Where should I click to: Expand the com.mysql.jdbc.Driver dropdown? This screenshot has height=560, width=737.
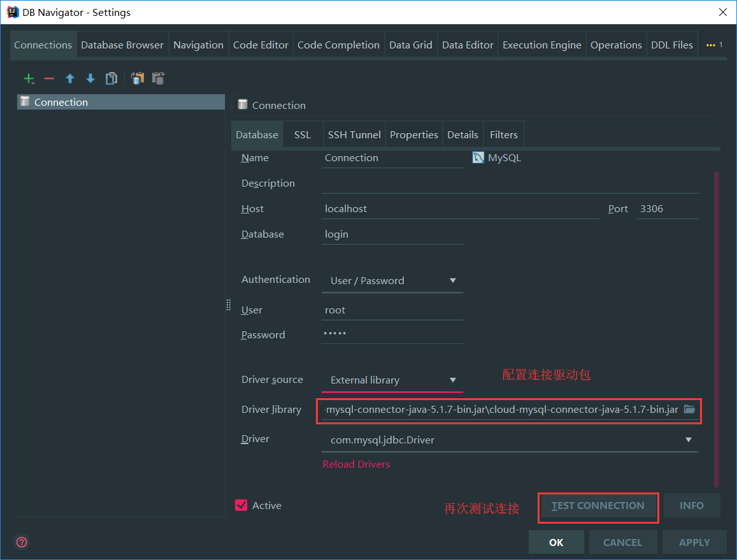(x=688, y=440)
